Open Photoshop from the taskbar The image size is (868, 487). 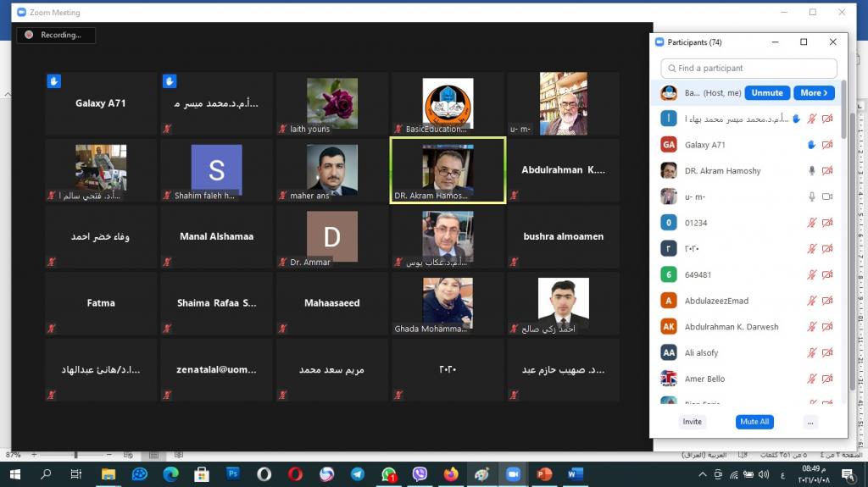[232, 474]
